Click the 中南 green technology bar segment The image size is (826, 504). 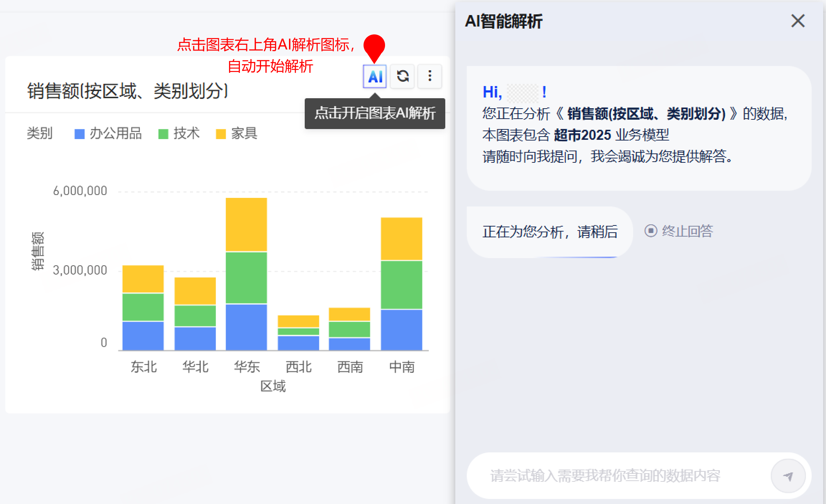[x=401, y=285]
